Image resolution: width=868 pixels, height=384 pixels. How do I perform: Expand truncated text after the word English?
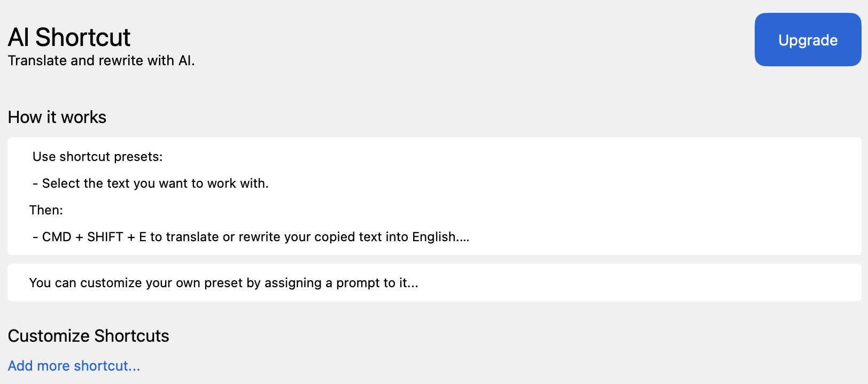coord(463,237)
